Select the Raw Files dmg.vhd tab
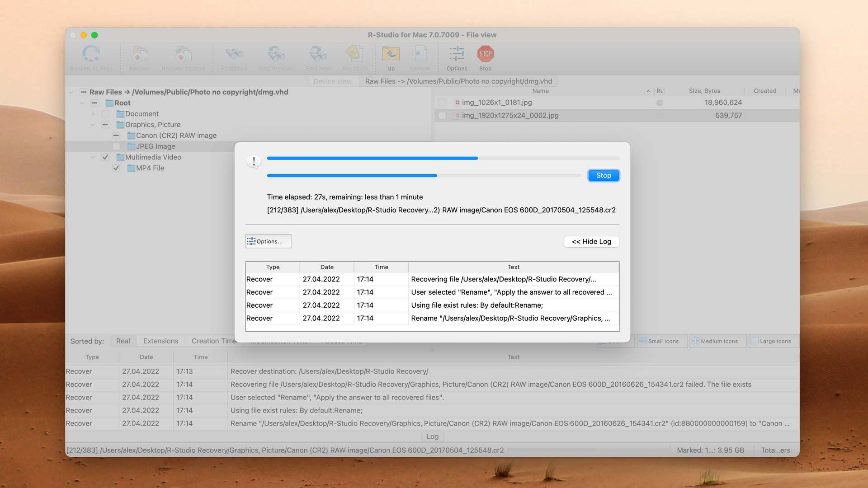Image resolution: width=868 pixels, height=488 pixels. click(458, 81)
